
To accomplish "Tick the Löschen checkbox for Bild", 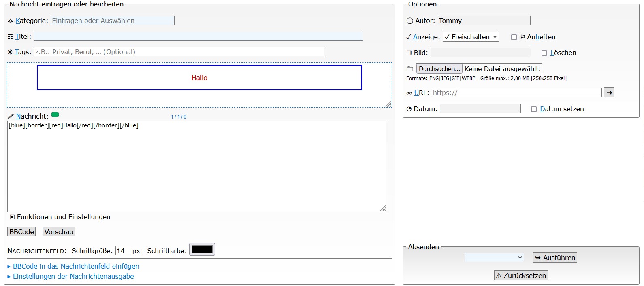I will pos(544,53).
